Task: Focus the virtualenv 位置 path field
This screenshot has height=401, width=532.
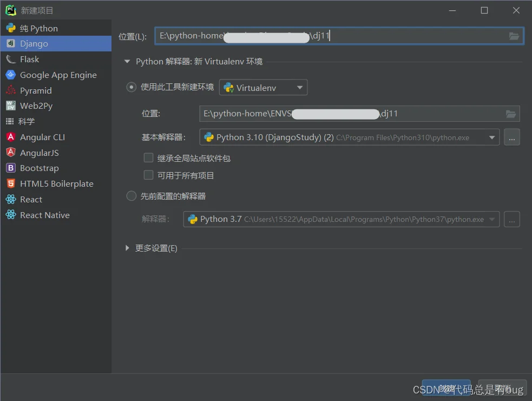Action: 359,114
